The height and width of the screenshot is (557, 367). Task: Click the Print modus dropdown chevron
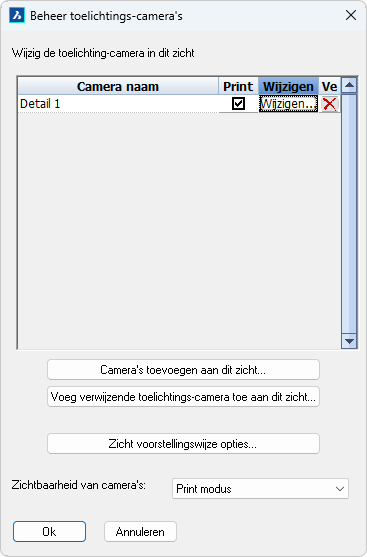point(339,489)
